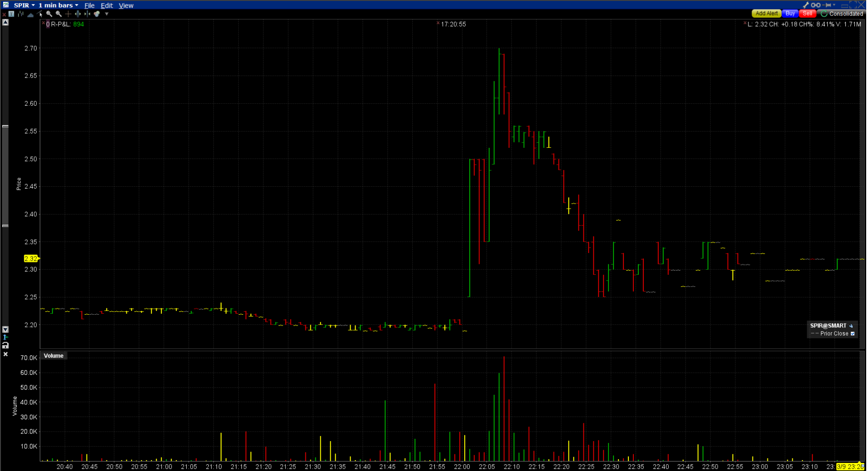Click the 70.0K volume axis label
The height and width of the screenshot is (471, 868).
pos(29,358)
